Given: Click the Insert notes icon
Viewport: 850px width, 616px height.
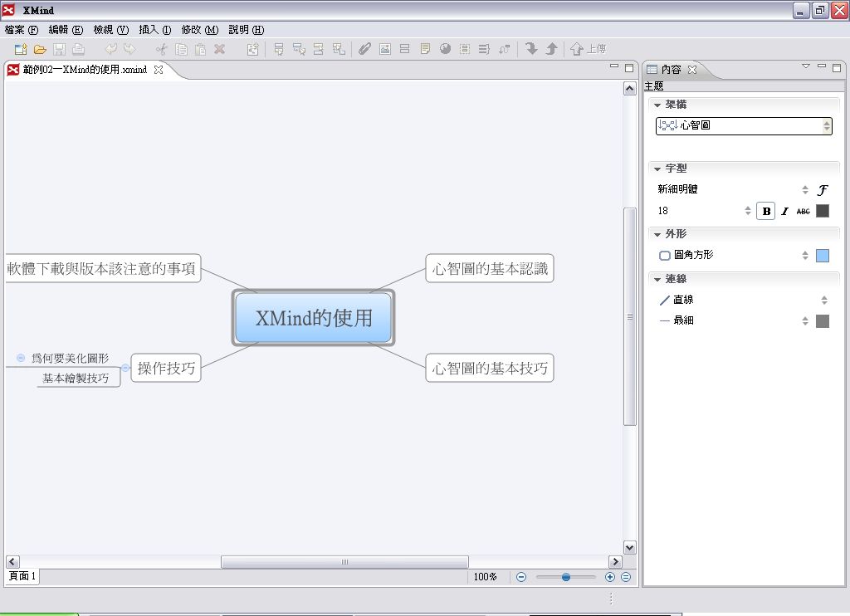Looking at the screenshot, I should pyautogui.click(x=425, y=49).
